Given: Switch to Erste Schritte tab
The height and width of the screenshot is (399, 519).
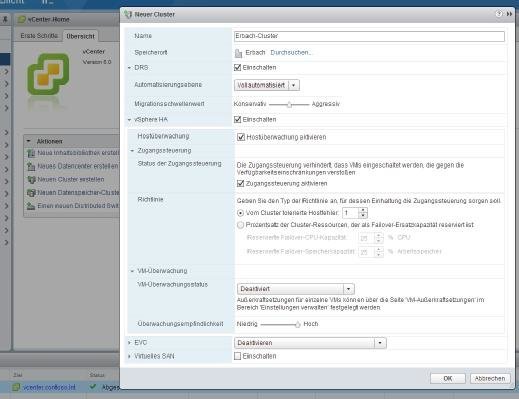Looking at the screenshot, I should pos(39,36).
